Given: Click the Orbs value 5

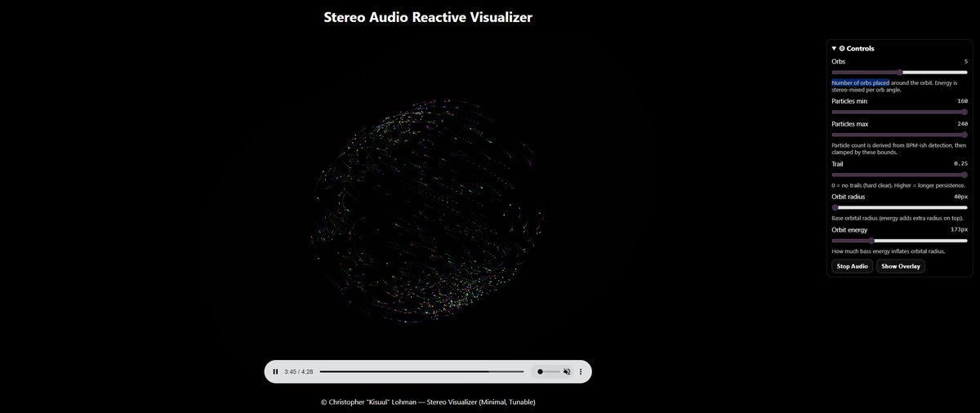Looking at the screenshot, I should tap(965, 61).
